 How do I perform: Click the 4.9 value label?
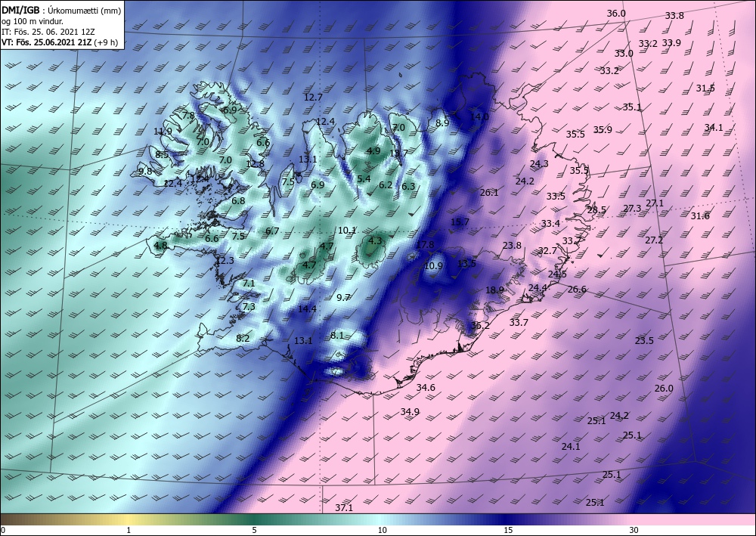373,151
